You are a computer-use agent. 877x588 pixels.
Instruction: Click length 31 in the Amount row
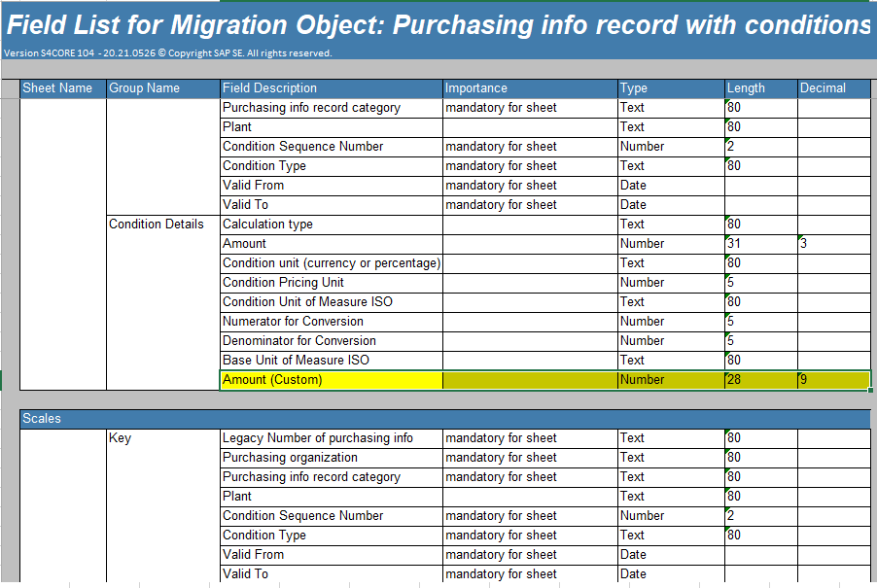pos(760,244)
